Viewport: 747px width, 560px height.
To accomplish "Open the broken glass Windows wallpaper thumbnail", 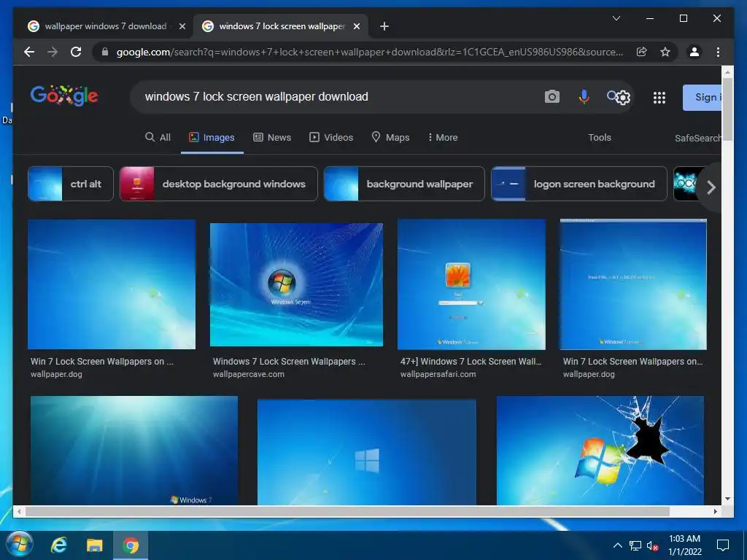I will [600, 451].
